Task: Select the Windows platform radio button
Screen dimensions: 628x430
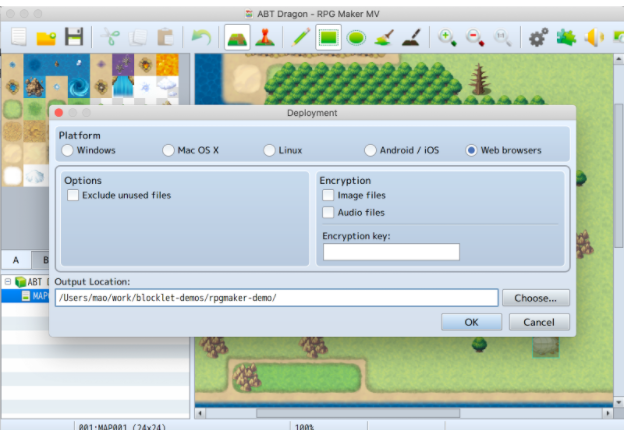Action: 68,151
